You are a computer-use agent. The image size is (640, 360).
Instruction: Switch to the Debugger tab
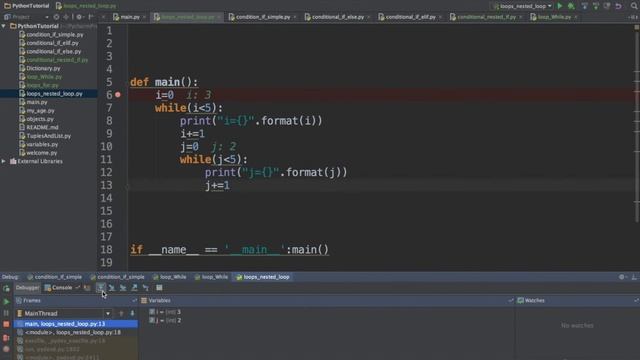pos(27,288)
